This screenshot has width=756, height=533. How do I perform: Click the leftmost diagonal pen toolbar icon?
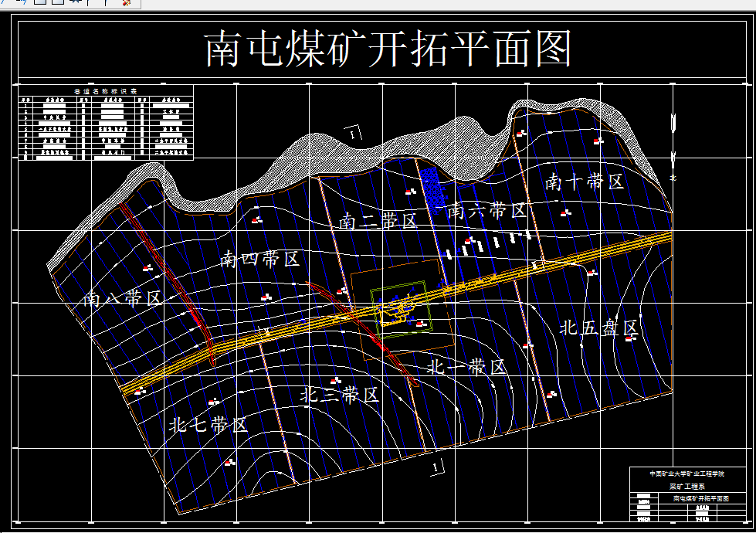click(x=2, y=4)
